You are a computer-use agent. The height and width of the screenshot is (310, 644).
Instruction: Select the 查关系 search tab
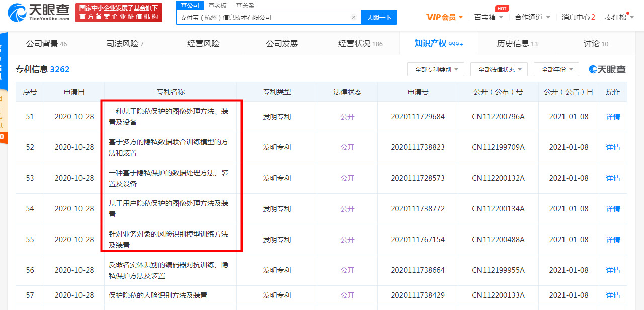(x=245, y=5)
